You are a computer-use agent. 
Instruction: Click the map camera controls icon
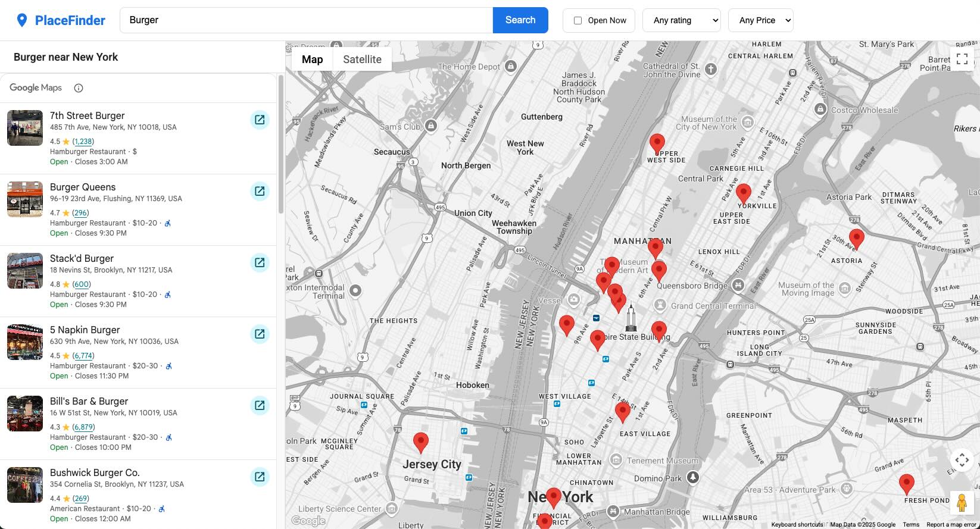[x=962, y=459]
